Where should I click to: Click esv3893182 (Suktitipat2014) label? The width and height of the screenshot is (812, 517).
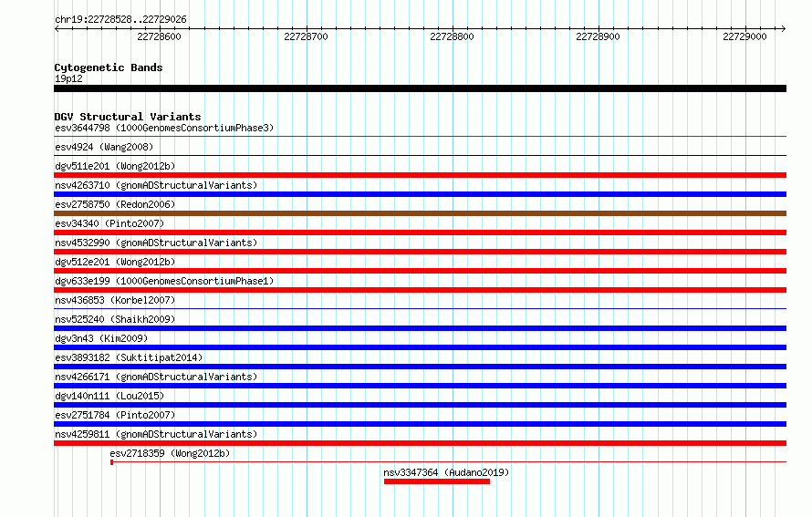129,357
